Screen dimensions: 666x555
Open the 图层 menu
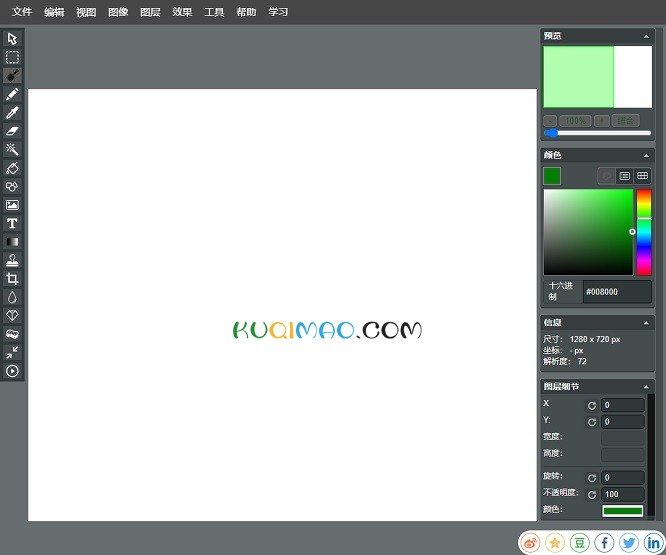tap(150, 12)
